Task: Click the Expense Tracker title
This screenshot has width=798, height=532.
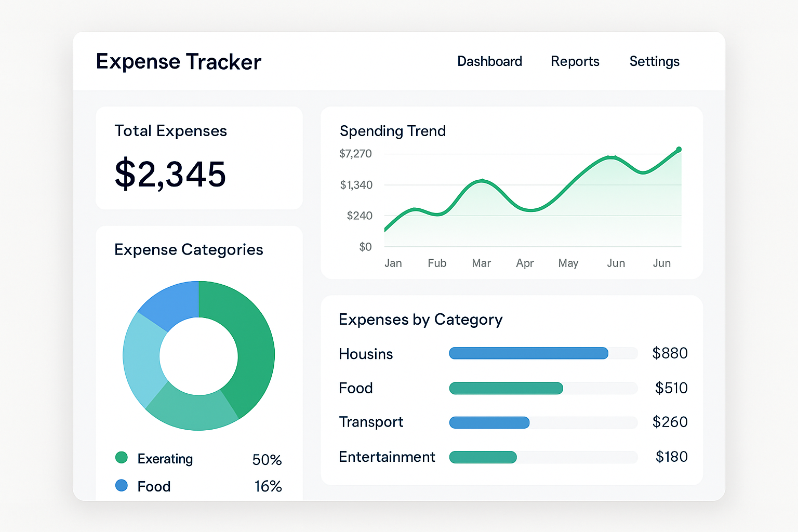Action: pos(178,61)
